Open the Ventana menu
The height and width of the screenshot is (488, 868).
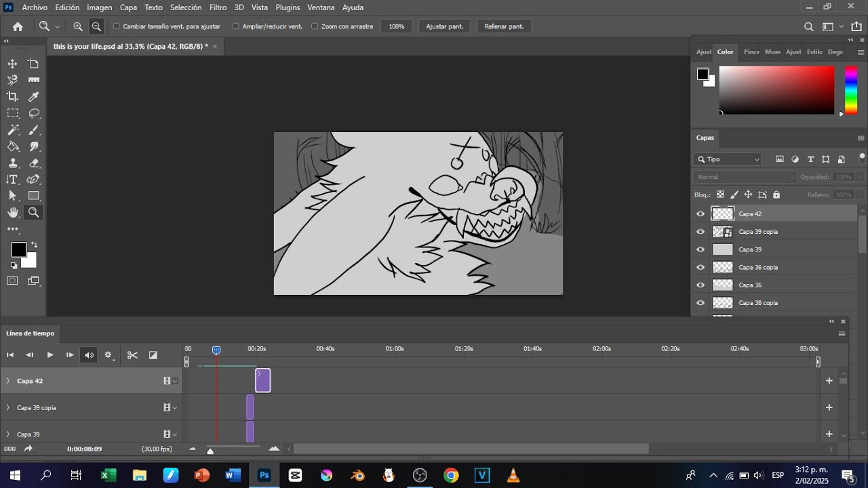click(321, 7)
